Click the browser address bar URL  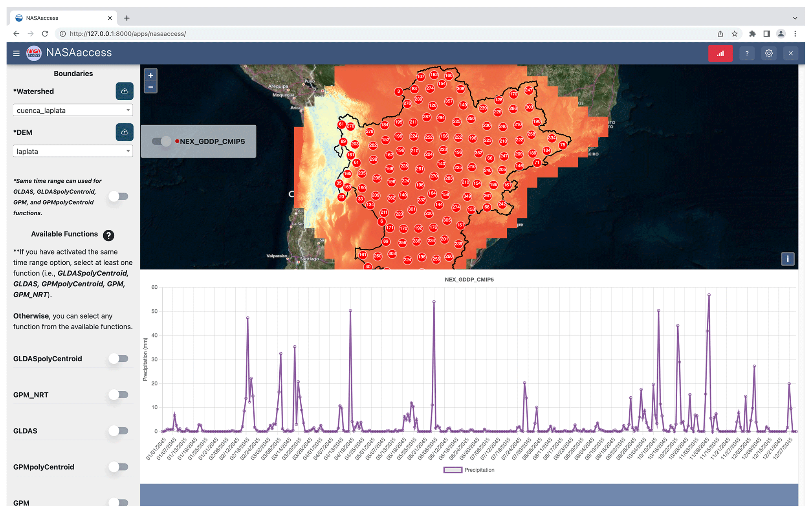[128, 34]
